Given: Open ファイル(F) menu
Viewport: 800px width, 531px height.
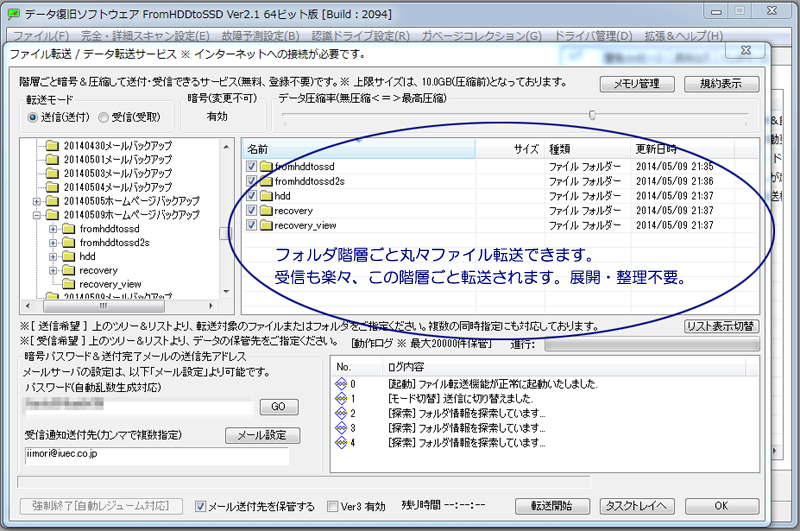Looking at the screenshot, I should click(x=41, y=36).
